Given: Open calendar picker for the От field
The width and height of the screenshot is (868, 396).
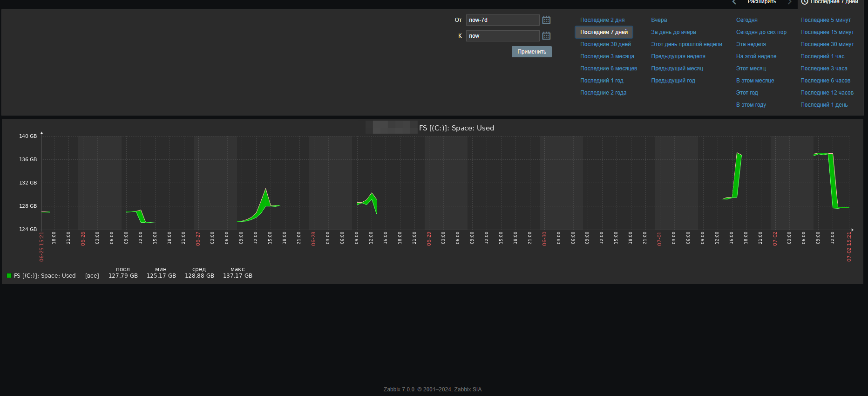Looking at the screenshot, I should [546, 20].
